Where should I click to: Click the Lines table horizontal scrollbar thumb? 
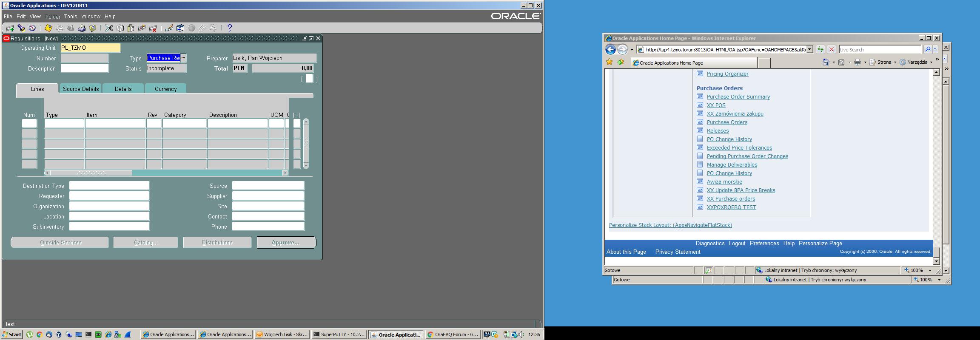[x=91, y=173]
